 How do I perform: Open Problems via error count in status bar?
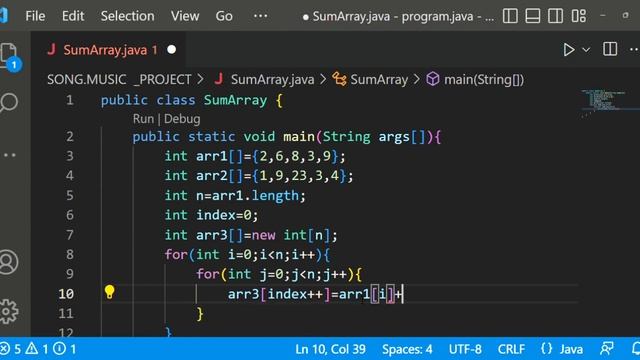coord(11,349)
